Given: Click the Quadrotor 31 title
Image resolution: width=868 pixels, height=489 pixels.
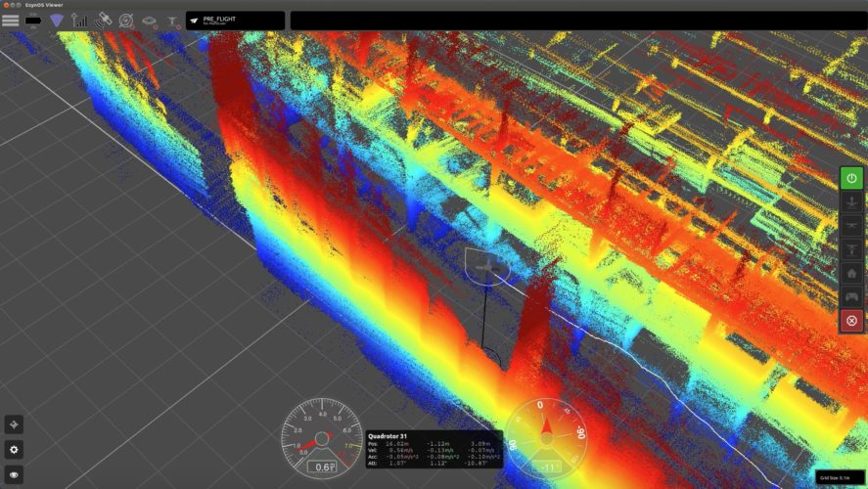Looking at the screenshot, I should click(x=388, y=436).
